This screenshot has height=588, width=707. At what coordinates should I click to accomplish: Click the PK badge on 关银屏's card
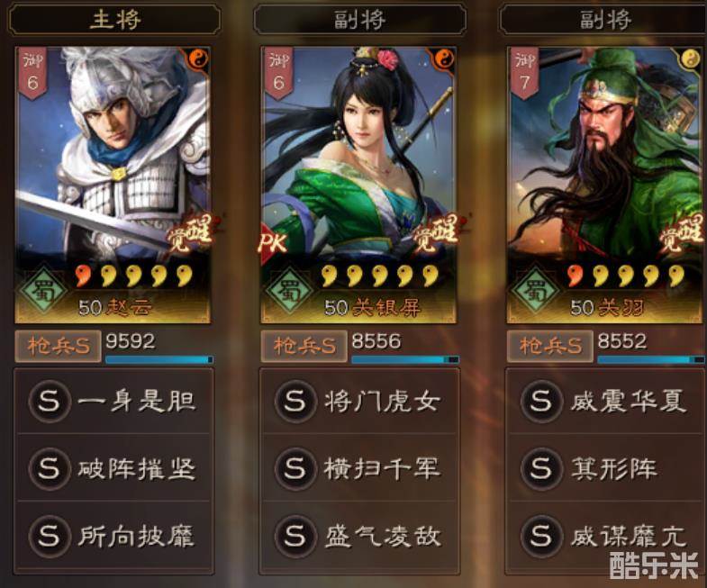(x=272, y=242)
